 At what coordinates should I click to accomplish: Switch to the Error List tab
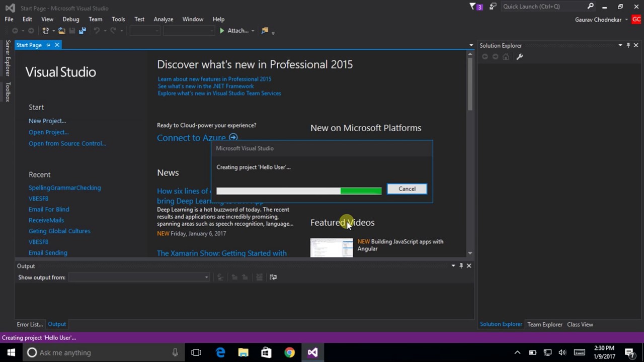coord(30,324)
